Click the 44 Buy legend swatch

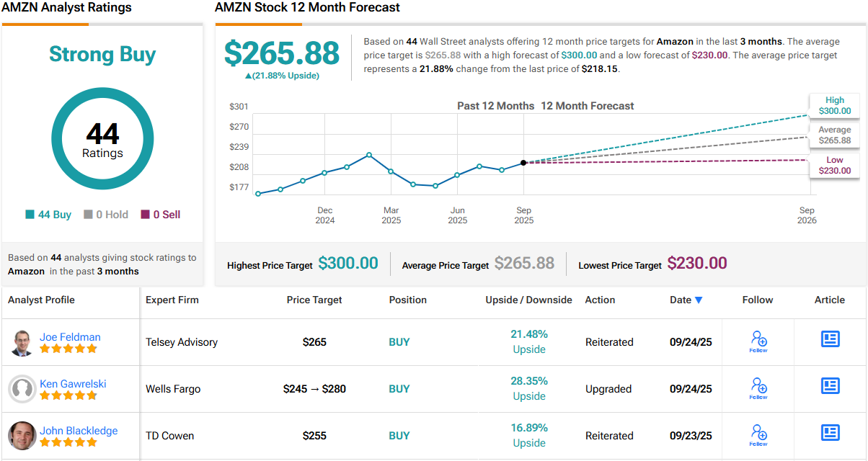[30, 215]
